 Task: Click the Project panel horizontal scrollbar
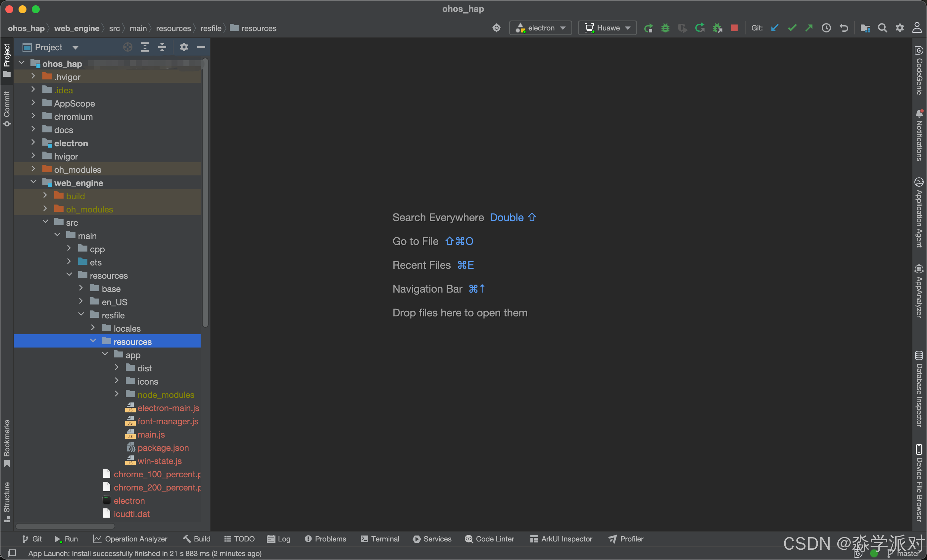(x=65, y=526)
